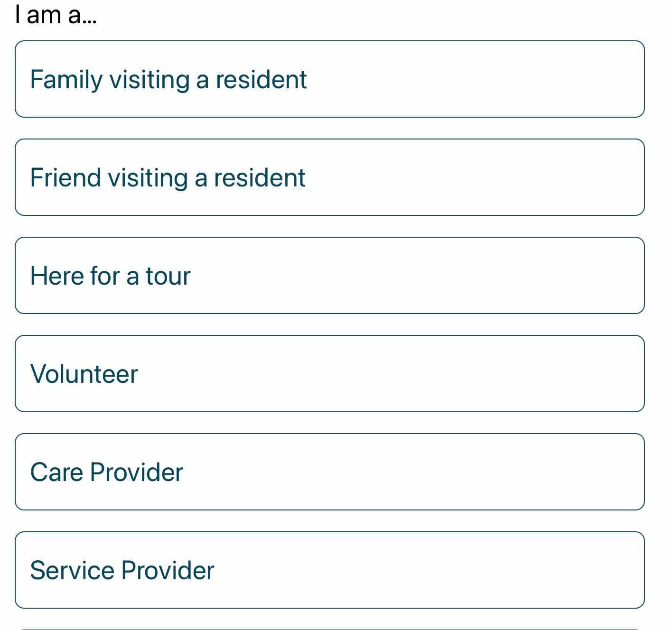Mark yourself as a Service Provider

330,570
